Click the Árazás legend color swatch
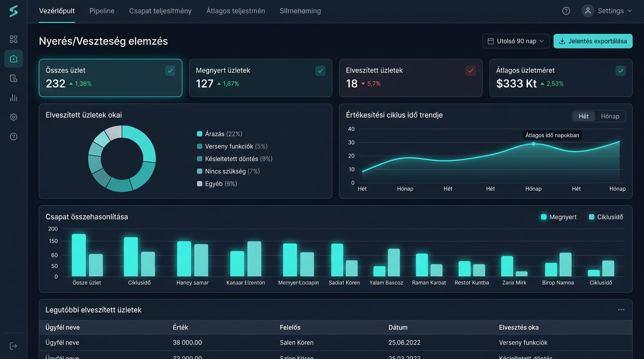Viewport: 644px width, 359px height. [x=200, y=134]
